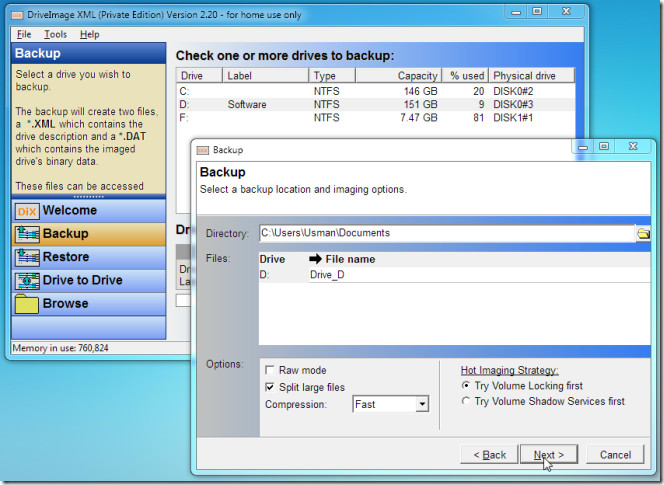
Task: Click Memory in use status text
Action: click(61, 348)
